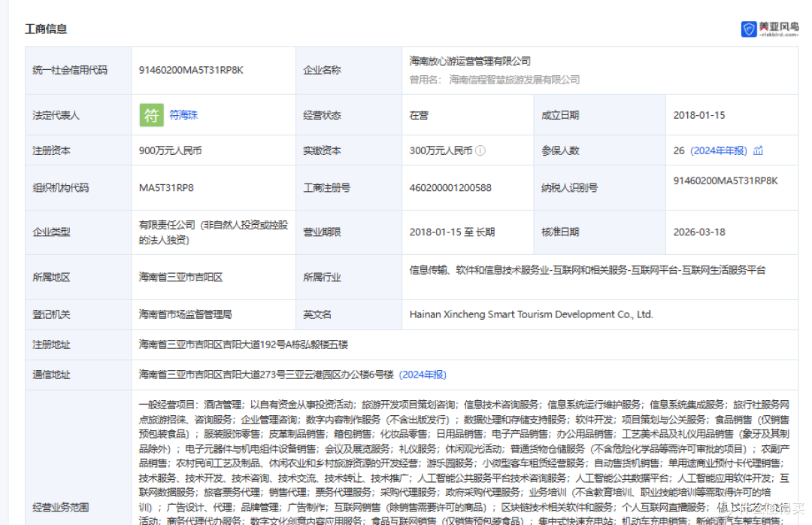The image size is (812, 525).
Task: Click the 注册资本 label cell
Action: 78,151
